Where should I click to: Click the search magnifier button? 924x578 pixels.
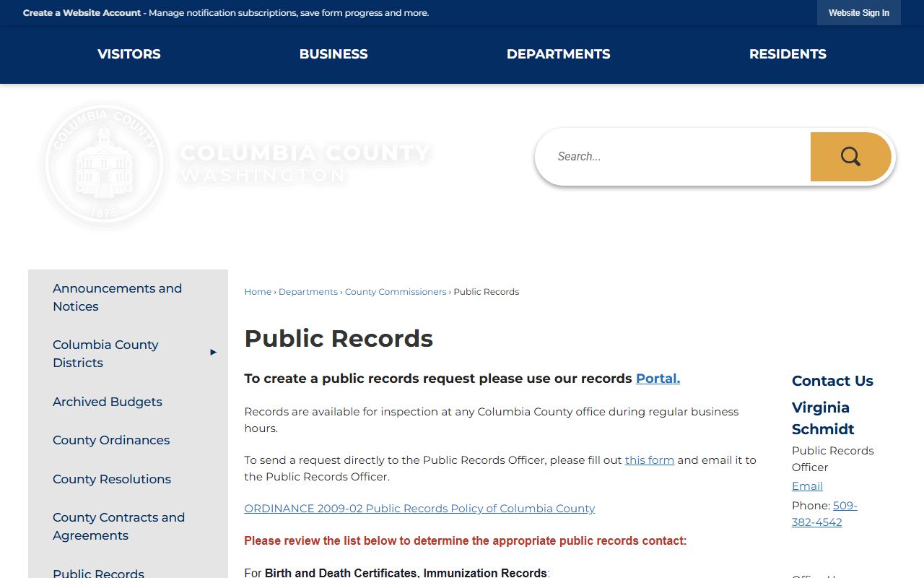coord(850,157)
